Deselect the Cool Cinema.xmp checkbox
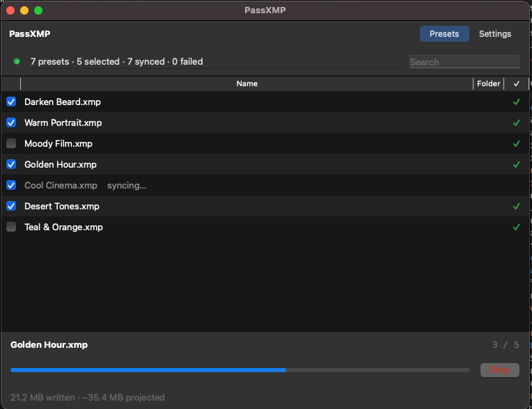 (x=11, y=185)
